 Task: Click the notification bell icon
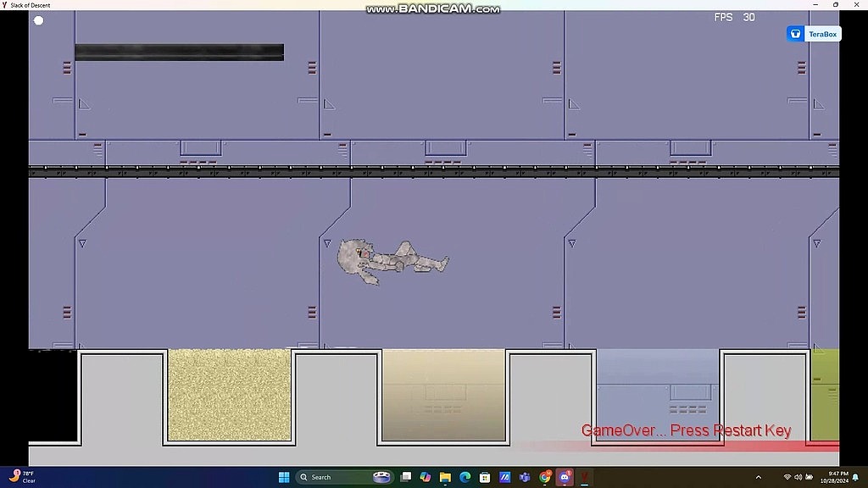pyautogui.click(x=857, y=477)
